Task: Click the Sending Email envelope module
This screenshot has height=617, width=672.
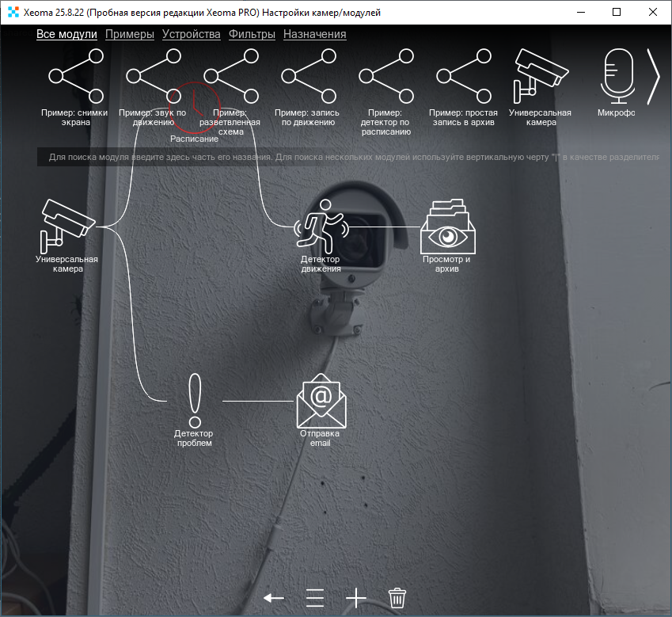Action: 320,402
